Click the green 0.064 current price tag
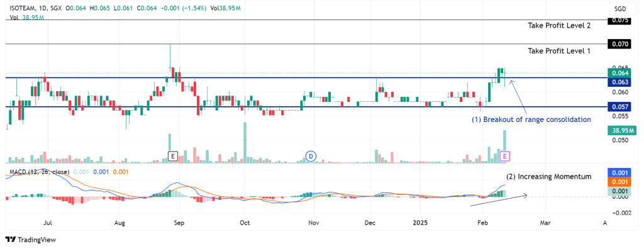 point(619,73)
